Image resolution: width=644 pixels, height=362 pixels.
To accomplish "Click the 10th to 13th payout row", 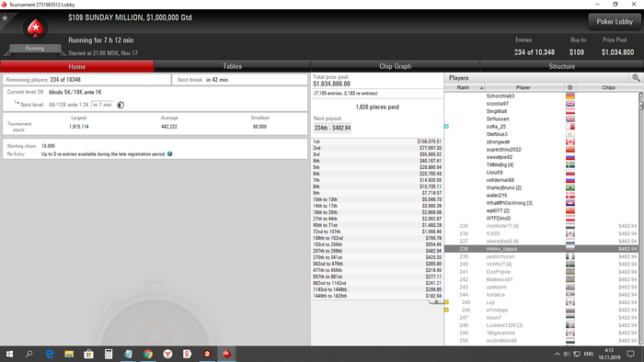I will click(x=377, y=199).
